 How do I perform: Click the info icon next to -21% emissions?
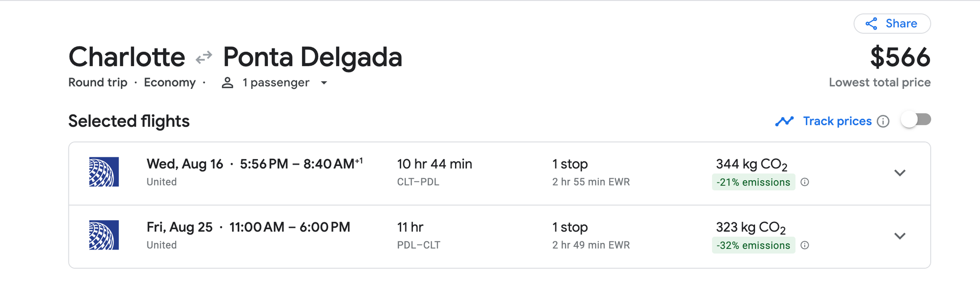[806, 182]
